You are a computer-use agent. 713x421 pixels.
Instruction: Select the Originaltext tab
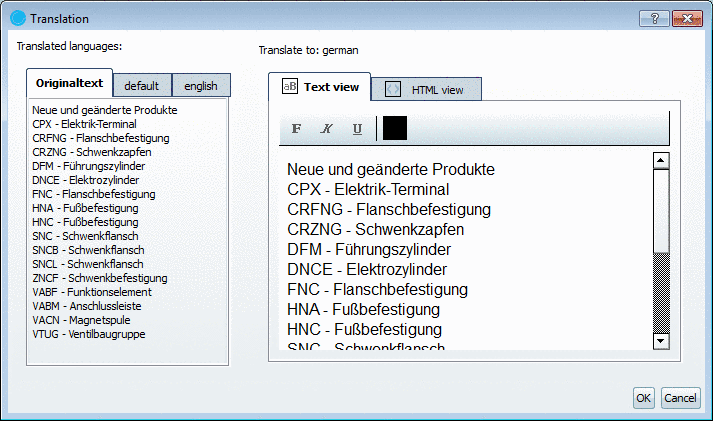[x=69, y=84]
